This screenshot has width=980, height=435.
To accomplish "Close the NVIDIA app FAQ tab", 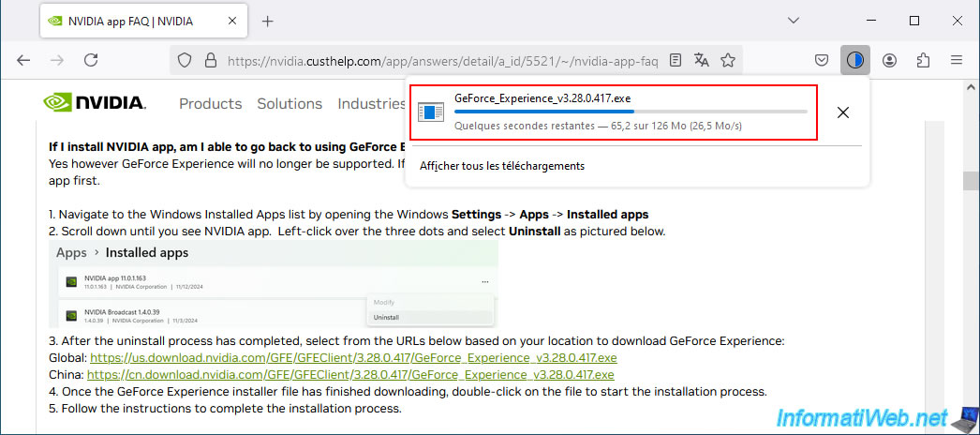I will [x=231, y=22].
